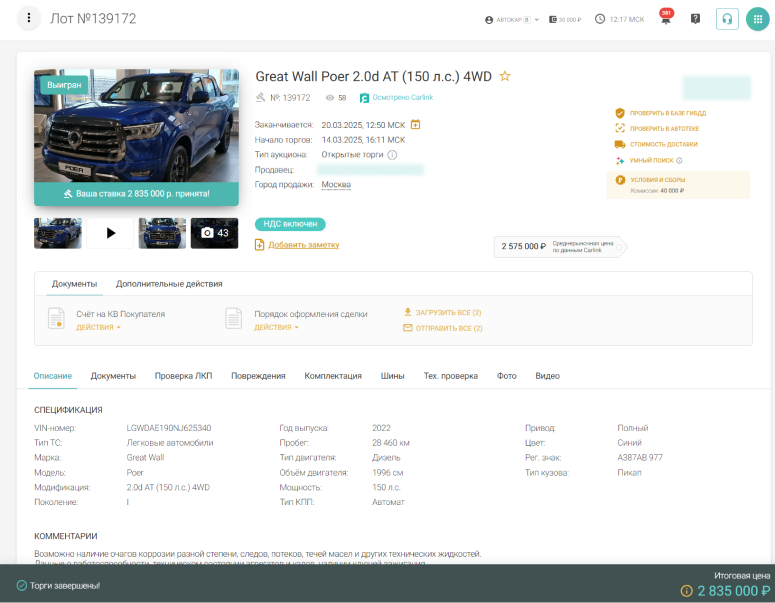Viewport: 775px width, 603px height.
Task: Open ДЕЙСТВИЯ dropdown under Счёт на КВ Покупателя
Action: pos(98,327)
